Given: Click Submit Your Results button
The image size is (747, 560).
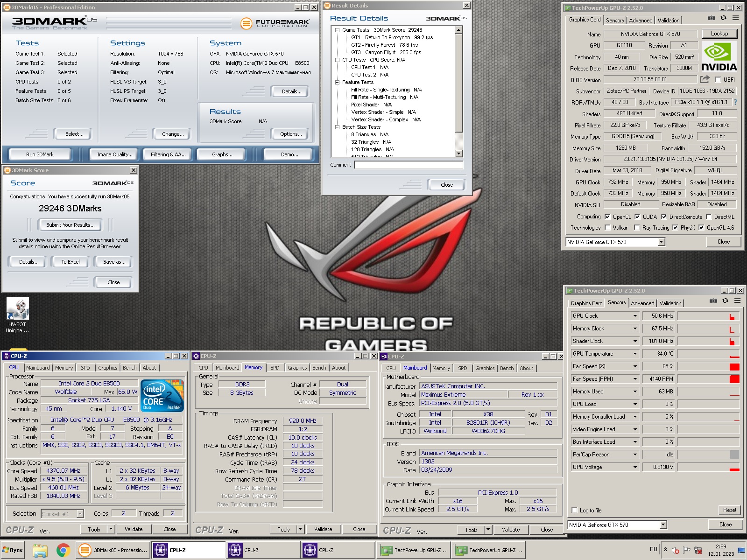Looking at the screenshot, I should [x=70, y=225].
